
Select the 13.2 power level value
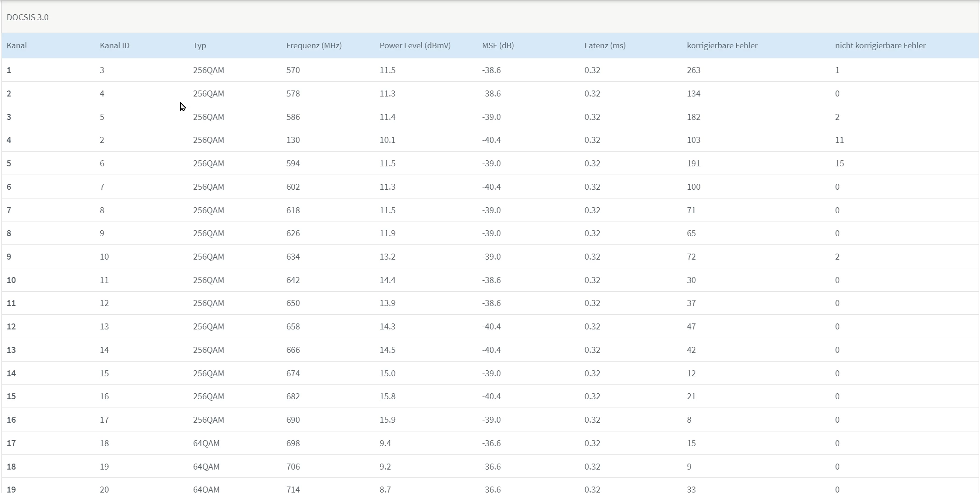click(387, 257)
